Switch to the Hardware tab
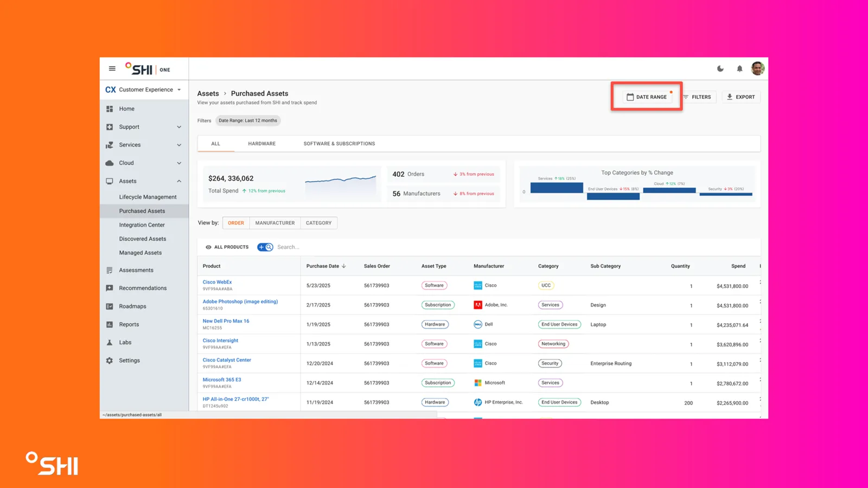The width and height of the screenshot is (868, 488). [x=262, y=144]
